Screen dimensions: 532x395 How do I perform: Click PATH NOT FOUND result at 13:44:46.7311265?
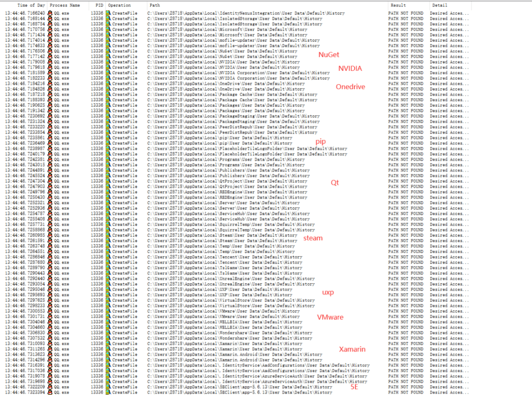point(406,349)
